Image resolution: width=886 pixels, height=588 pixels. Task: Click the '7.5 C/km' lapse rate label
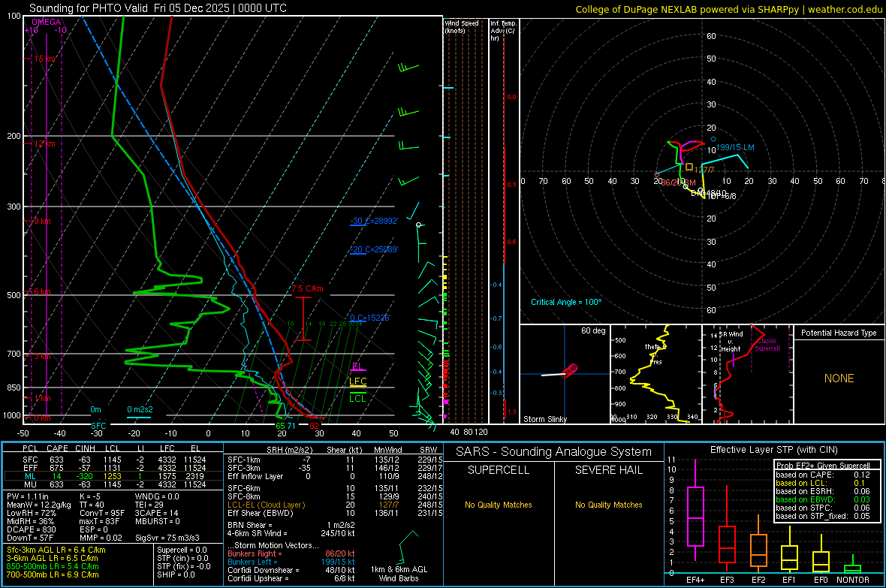pos(307,288)
